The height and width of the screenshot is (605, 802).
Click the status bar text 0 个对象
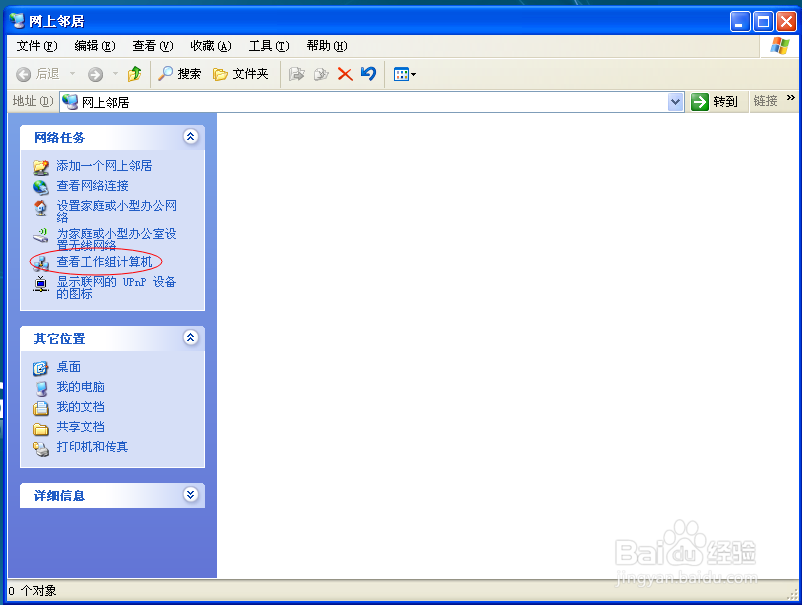[32, 591]
